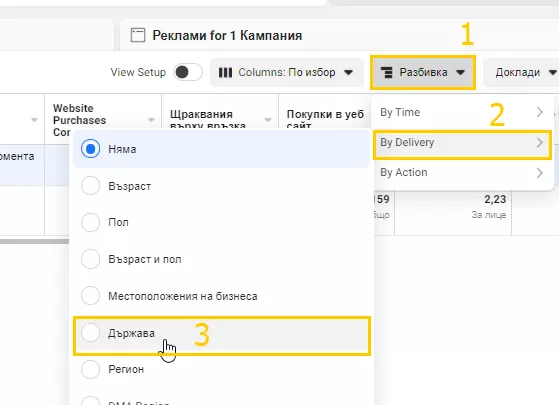Open Website Purchases column sort arrow
Image resolution: width=559 pixels, height=405 pixels.
click(x=151, y=120)
